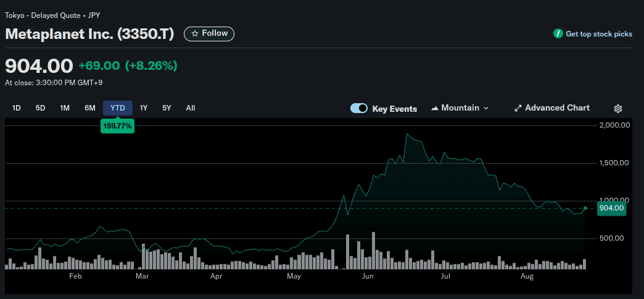
Task: Select the YTD range tab
Action: (117, 108)
